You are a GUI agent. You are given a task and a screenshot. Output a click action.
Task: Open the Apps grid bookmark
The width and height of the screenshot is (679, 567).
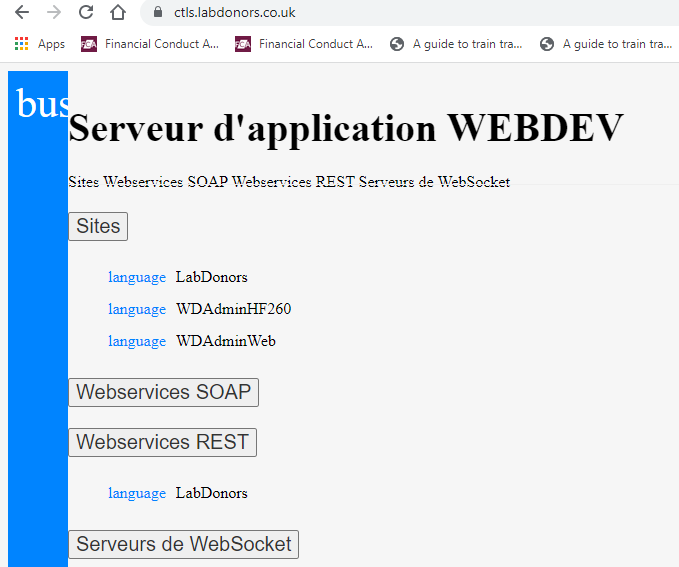tap(39, 44)
